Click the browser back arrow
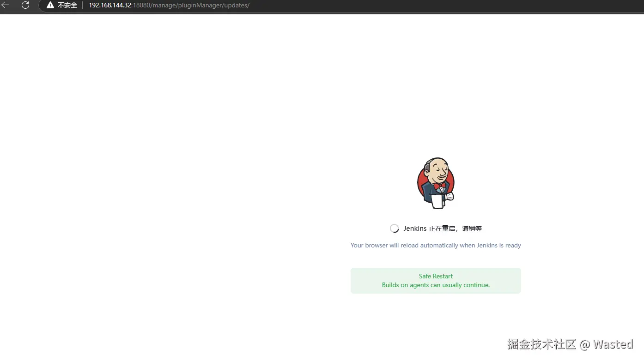This screenshot has height=361, width=644. click(5, 5)
